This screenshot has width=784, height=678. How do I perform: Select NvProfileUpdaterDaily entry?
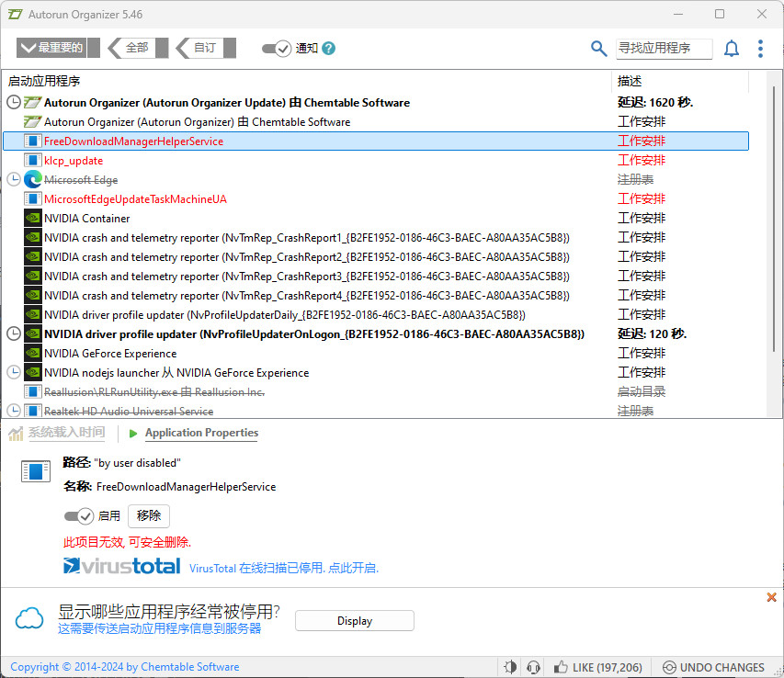(x=376, y=315)
